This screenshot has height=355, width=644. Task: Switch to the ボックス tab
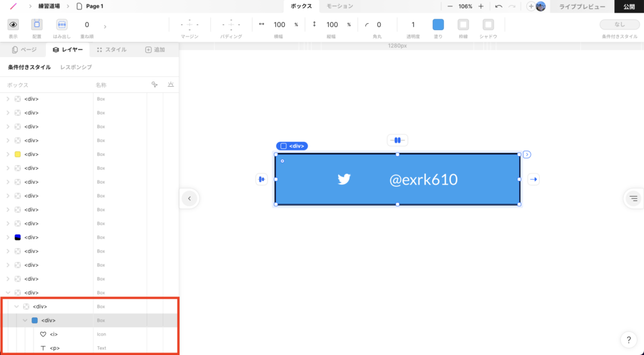coord(301,6)
